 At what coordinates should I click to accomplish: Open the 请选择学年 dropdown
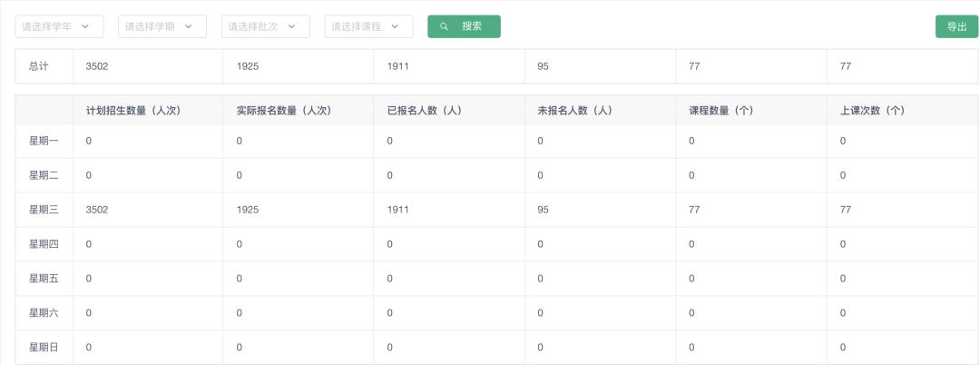pos(59,27)
